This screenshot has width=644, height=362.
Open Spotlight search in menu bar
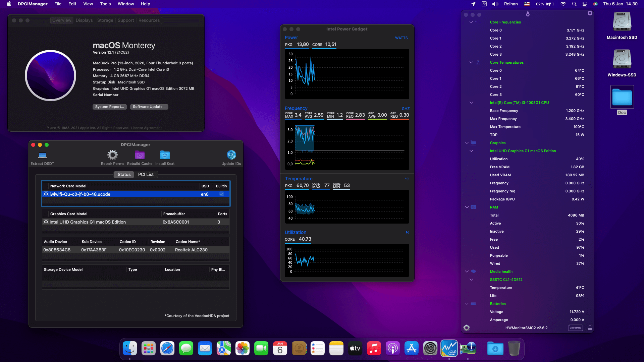click(x=574, y=4)
